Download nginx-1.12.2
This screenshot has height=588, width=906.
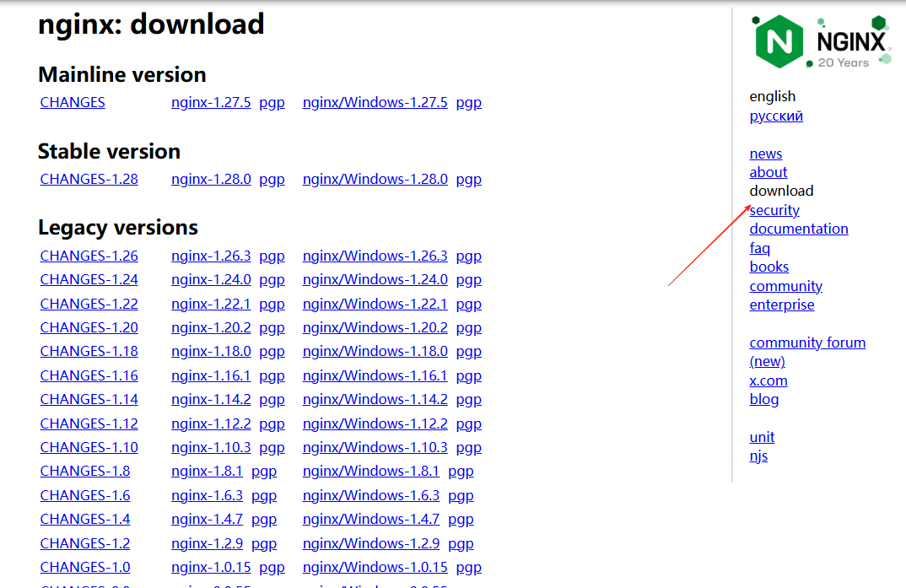211,423
